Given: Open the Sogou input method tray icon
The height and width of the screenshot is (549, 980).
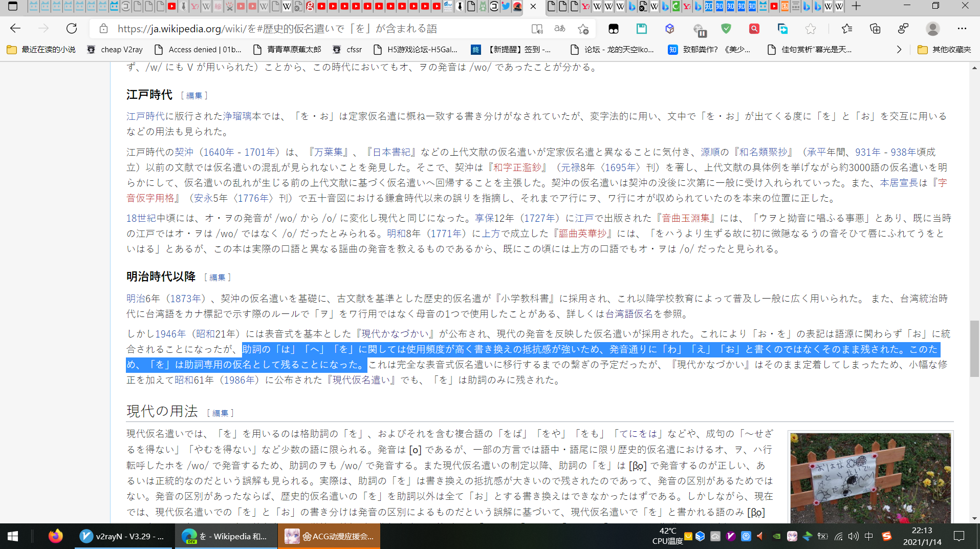Looking at the screenshot, I should click(x=886, y=536).
